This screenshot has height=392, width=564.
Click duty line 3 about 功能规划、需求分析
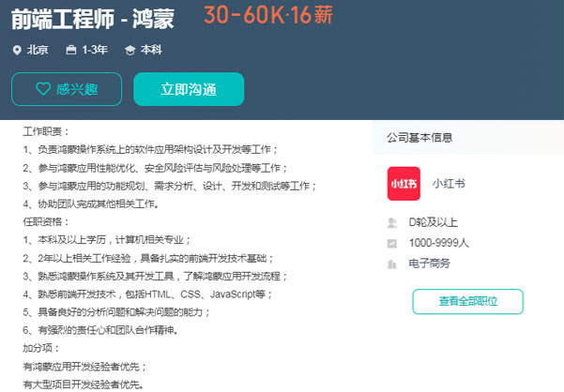170,186
